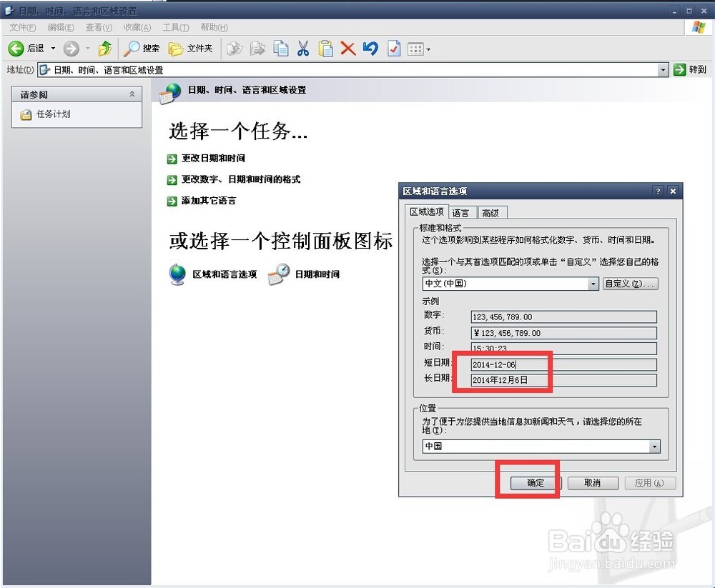Click arrow icon beside 更改数字、日期和时间的格式
Screen dimensions: 715x588
(172, 179)
